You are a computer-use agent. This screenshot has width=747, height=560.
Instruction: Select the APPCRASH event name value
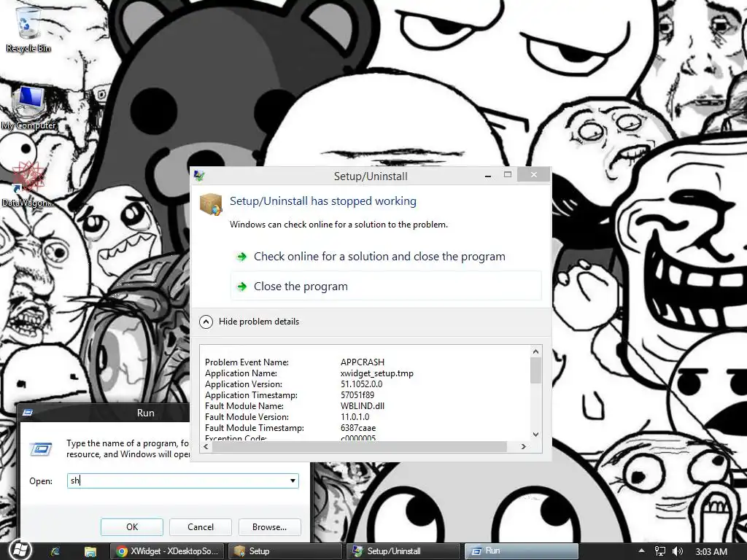click(363, 362)
